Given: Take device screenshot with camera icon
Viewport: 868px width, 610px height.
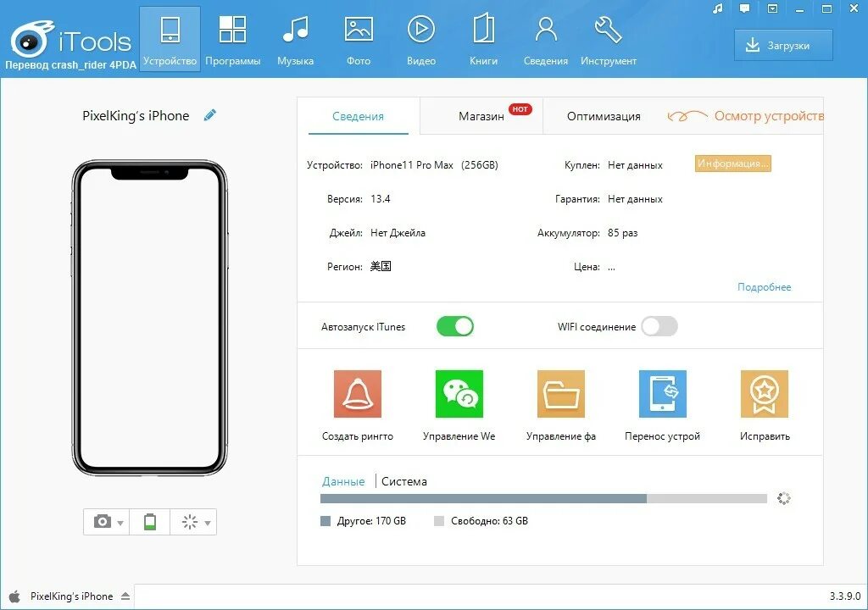Looking at the screenshot, I should pos(103,521).
